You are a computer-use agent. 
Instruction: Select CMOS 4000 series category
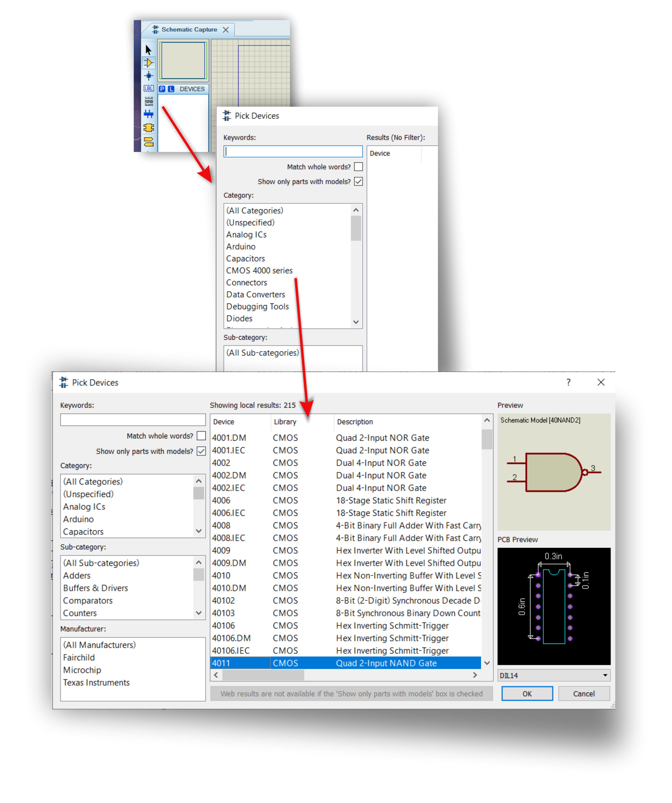click(x=259, y=270)
